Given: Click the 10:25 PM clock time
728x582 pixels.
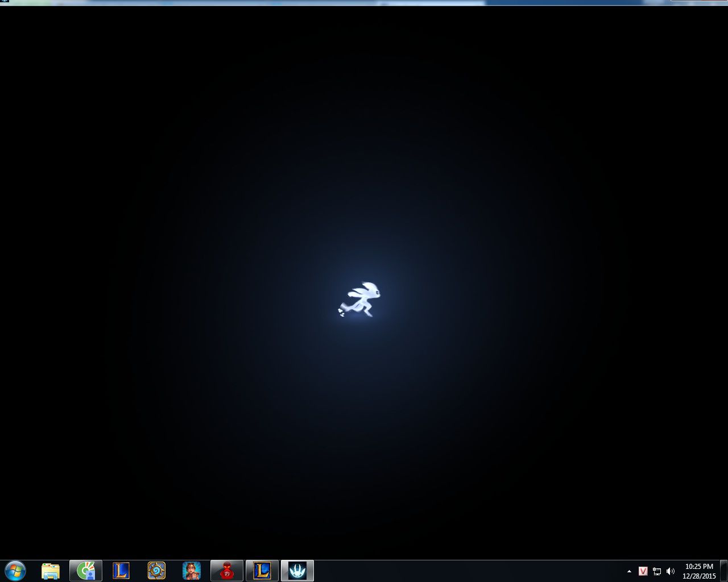Looking at the screenshot, I should coord(699,567).
